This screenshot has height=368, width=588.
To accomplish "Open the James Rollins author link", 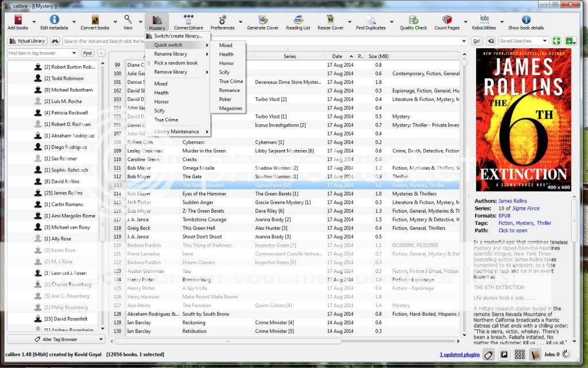I will [x=512, y=201].
